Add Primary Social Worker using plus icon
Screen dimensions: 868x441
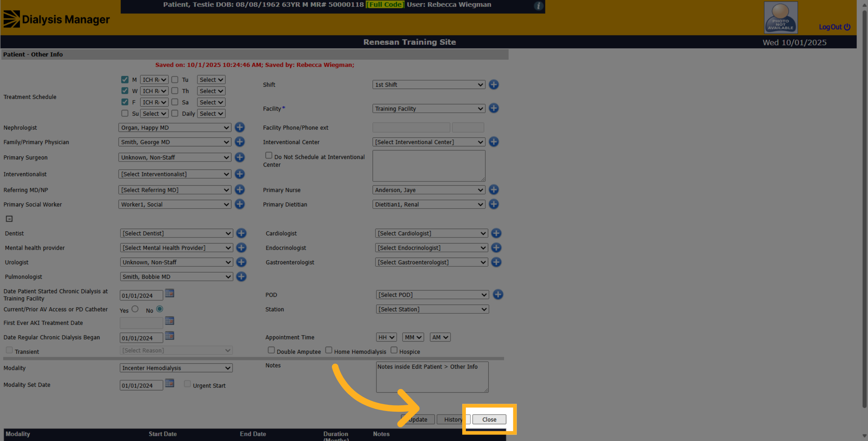(239, 204)
